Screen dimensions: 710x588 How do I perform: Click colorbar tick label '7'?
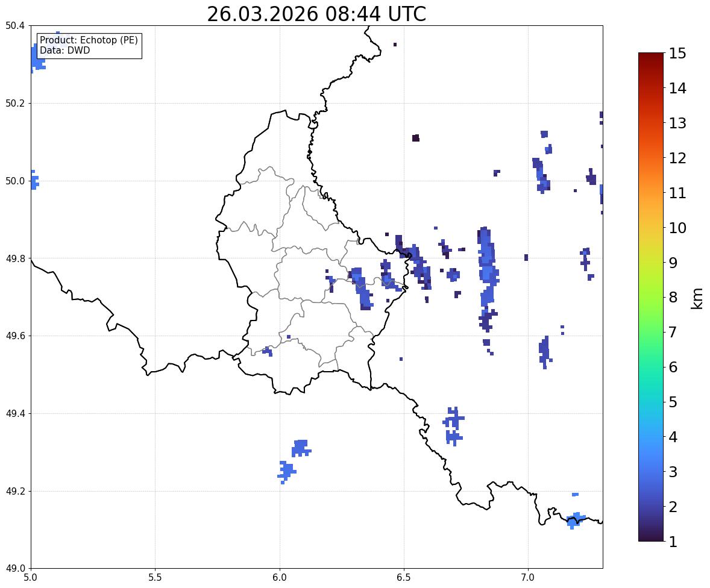point(673,332)
